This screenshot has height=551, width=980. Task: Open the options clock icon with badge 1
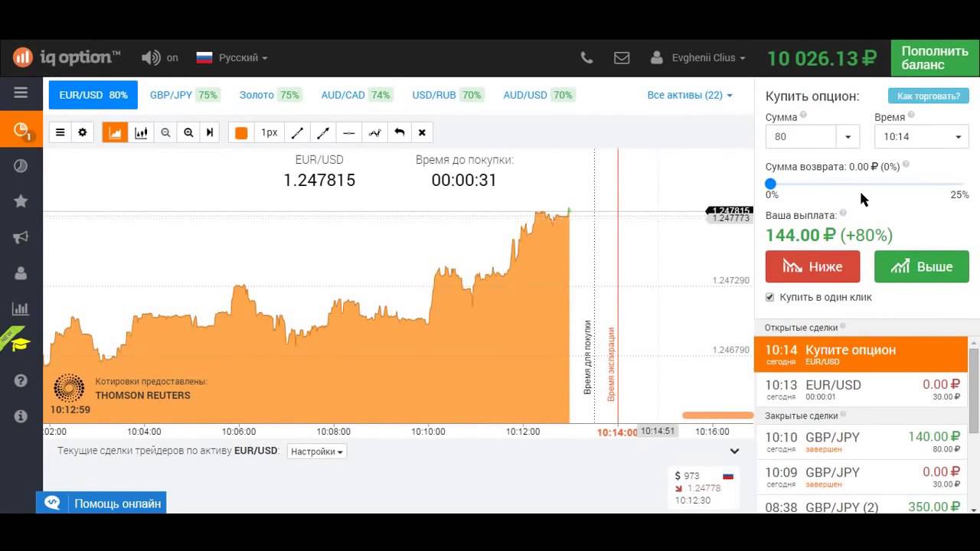click(x=21, y=130)
